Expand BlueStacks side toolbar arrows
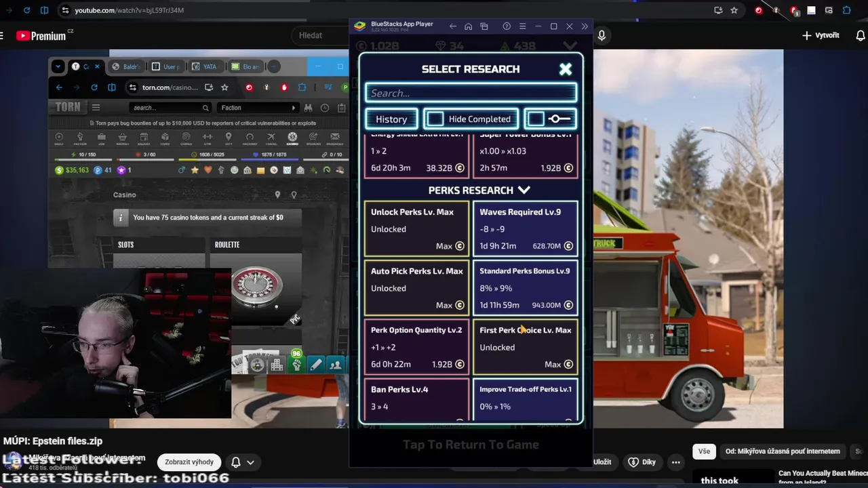The width and height of the screenshot is (868, 488). click(x=585, y=26)
